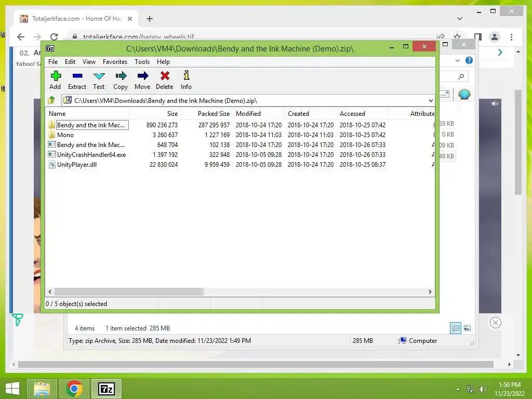Screen dimensions: 532x399
Task: Bookmark the page with star icon
Action: coord(457,37)
